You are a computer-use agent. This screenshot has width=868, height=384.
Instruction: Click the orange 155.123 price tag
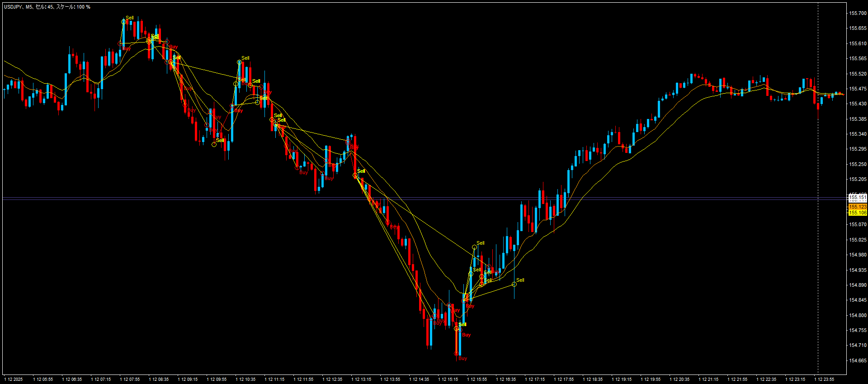(857, 207)
